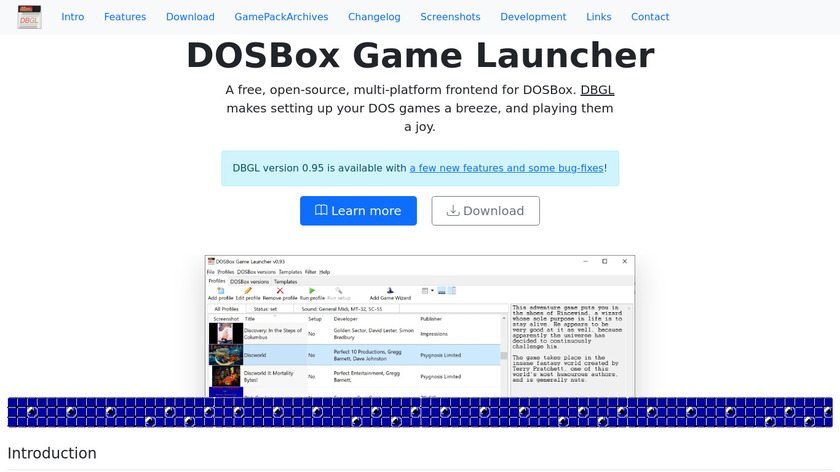Select 'Discovery: In the Steps of Columbus' title
This screenshot has height=472, width=840.
click(x=273, y=334)
